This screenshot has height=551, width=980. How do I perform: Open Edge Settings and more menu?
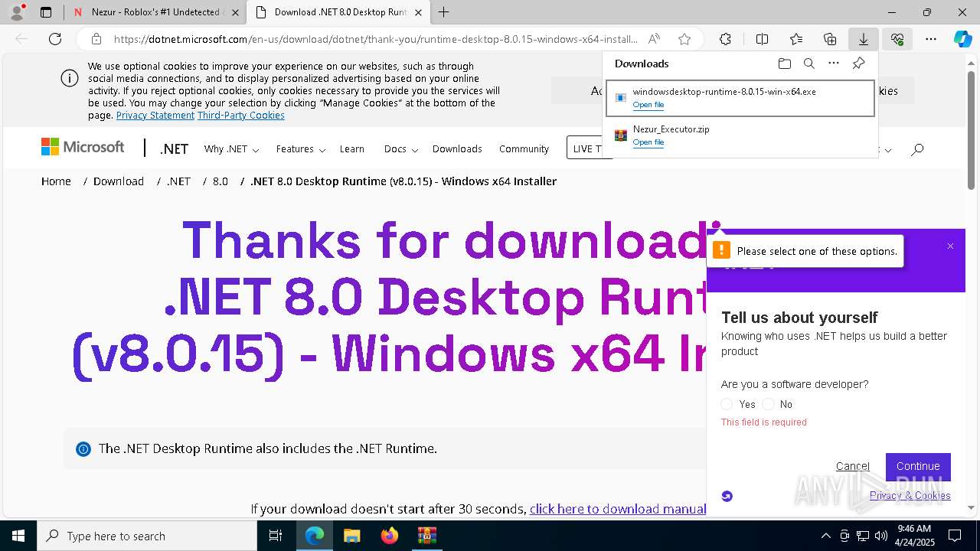(x=931, y=39)
